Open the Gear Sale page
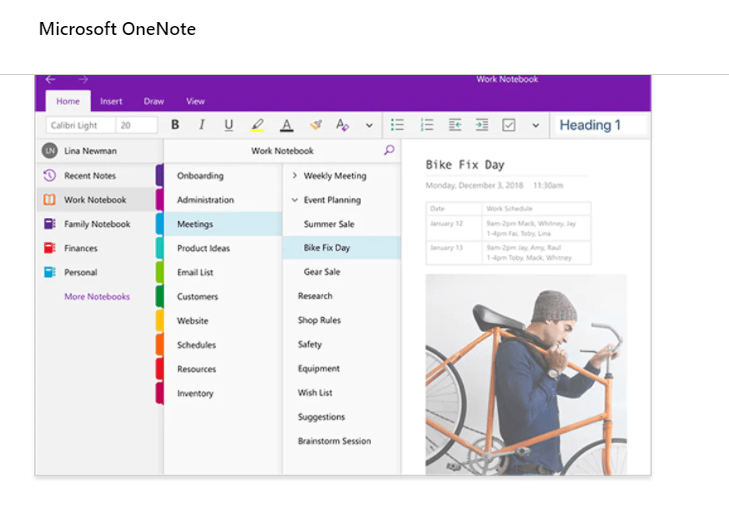Image resolution: width=729 pixels, height=527 pixels. click(x=341, y=272)
